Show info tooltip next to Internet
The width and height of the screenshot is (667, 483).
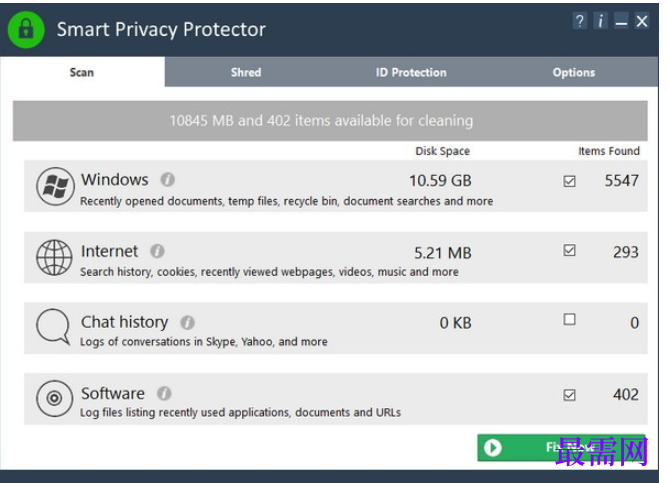[x=157, y=251]
